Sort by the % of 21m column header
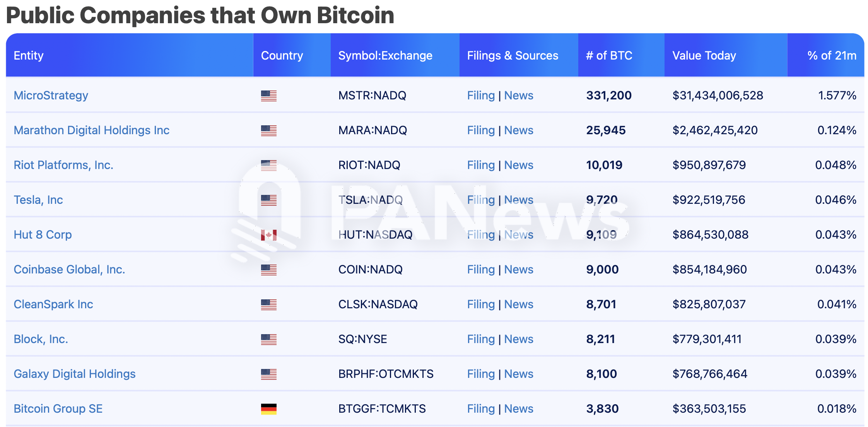Screen dimensions: 868x427 832,55
